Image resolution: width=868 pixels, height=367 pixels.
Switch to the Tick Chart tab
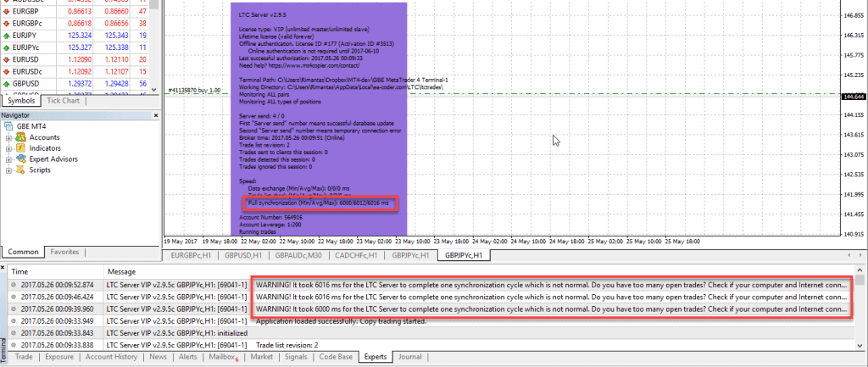pyautogui.click(x=63, y=101)
